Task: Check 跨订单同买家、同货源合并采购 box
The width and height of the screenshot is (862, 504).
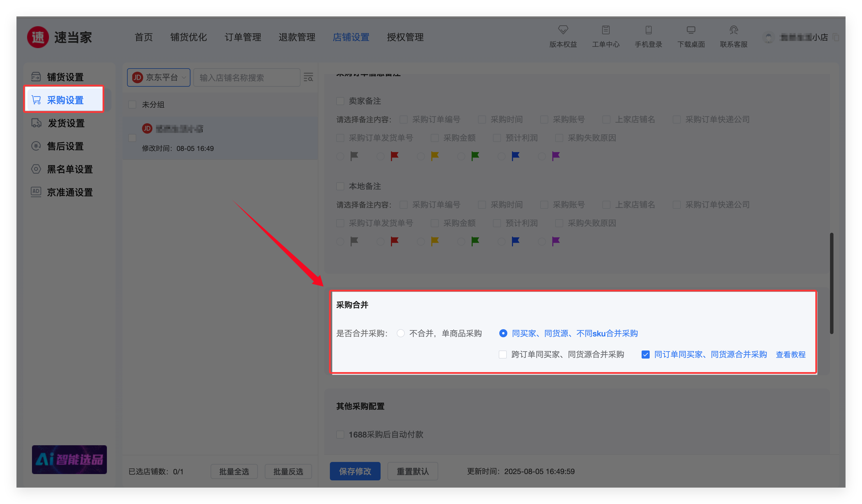Action: click(x=502, y=354)
